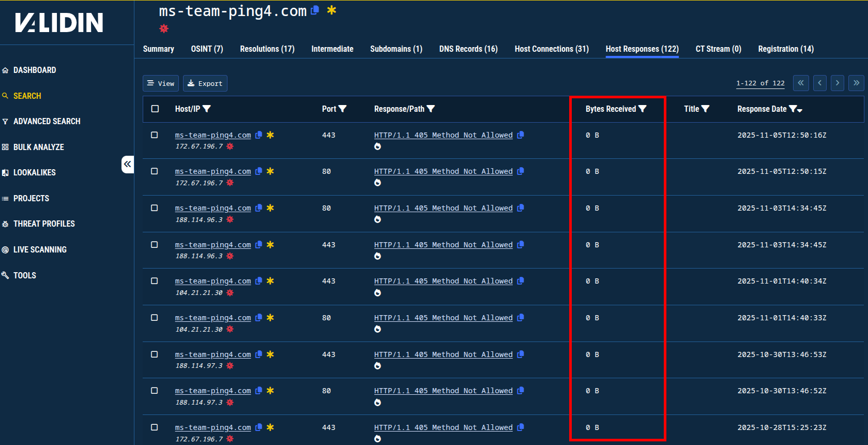Open Threat Profiles in the sidebar
The height and width of the screenshot is (445, 868).
point(44,224)
